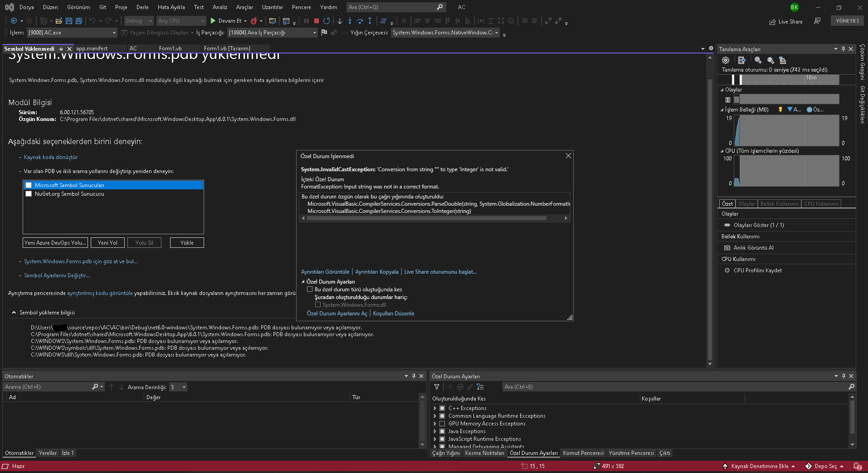Toggle the C++ Exceptions checkbox

coord(442,408)
